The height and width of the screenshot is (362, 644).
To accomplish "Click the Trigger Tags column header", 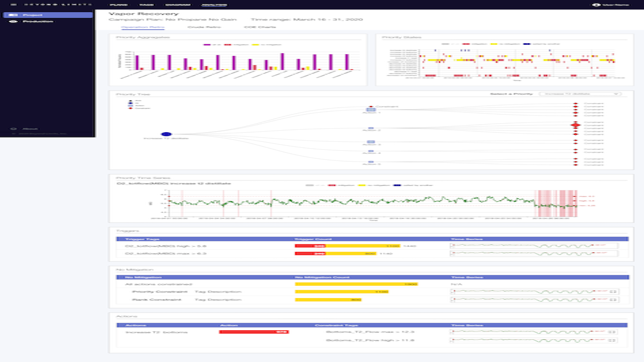I will point(142,239).
